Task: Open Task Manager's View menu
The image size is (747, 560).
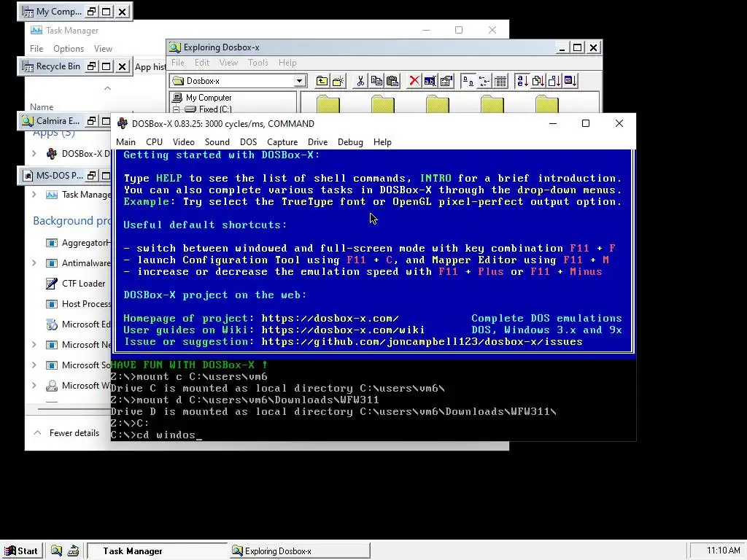Action: (103, 49)
